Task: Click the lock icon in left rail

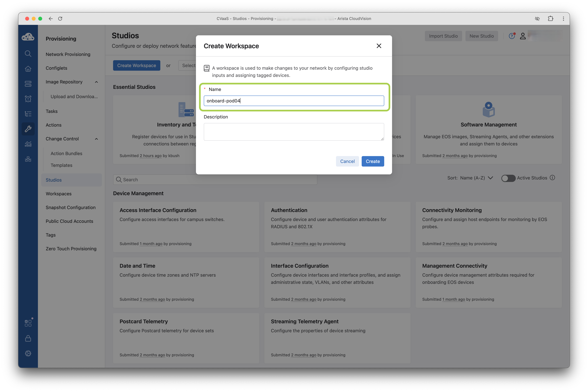Action: 28,338
